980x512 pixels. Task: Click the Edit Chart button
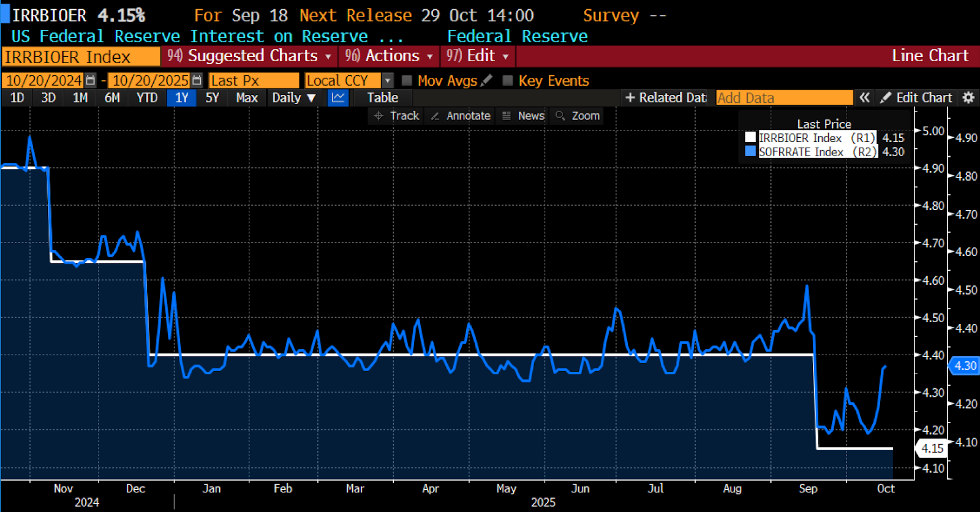pyautogui.click(x=916, y=98)
